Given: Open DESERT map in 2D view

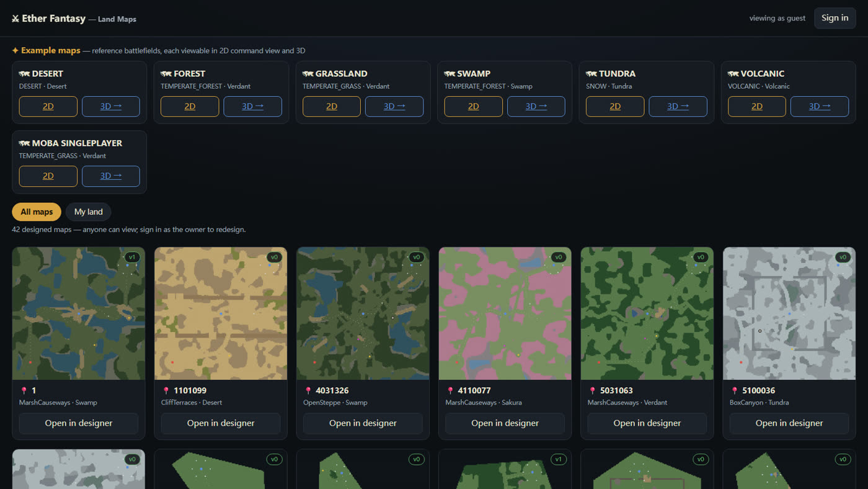Looking at the screenshot, I should (x=48, y=106).
